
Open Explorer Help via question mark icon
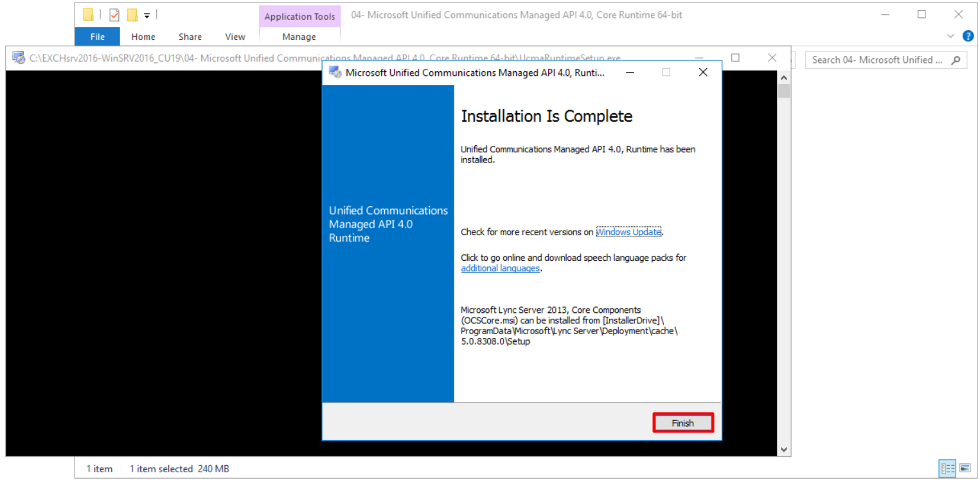(x=968, y=37)
